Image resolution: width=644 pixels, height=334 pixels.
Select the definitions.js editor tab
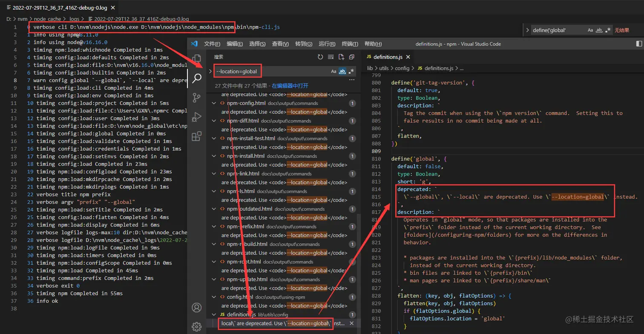point(388,57)
